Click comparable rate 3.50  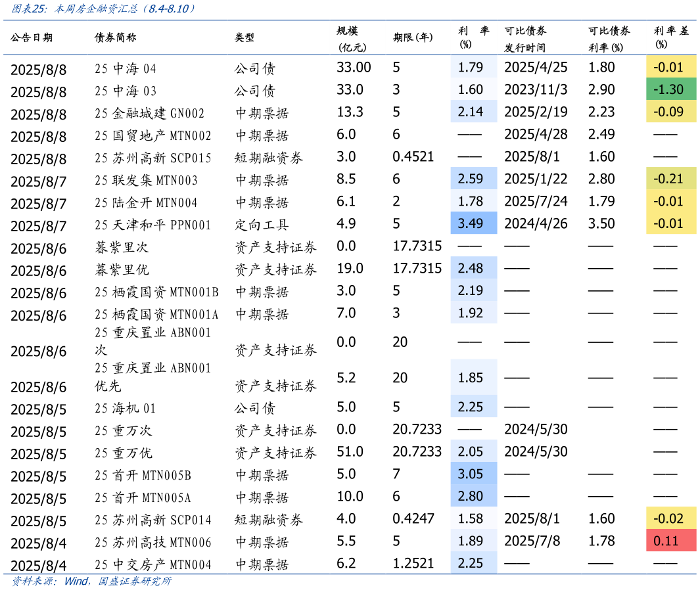pyautogui.click(x=601, y=223)
